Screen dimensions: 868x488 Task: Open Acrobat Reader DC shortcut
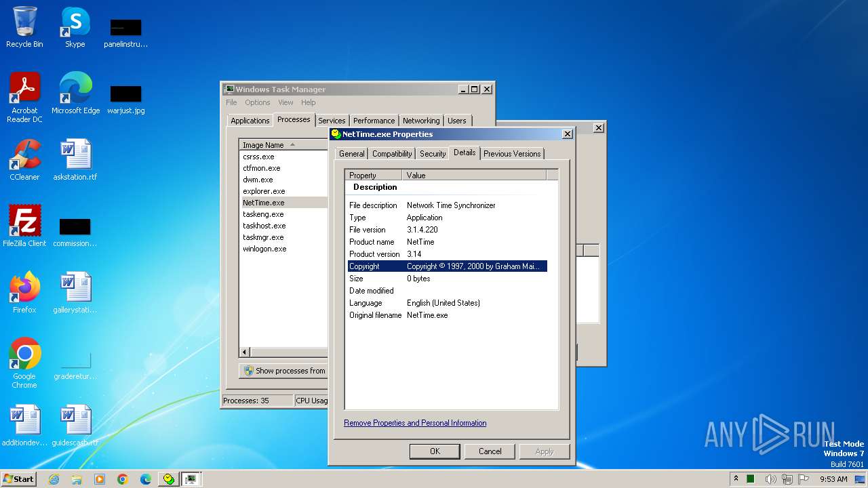point(24,98)
